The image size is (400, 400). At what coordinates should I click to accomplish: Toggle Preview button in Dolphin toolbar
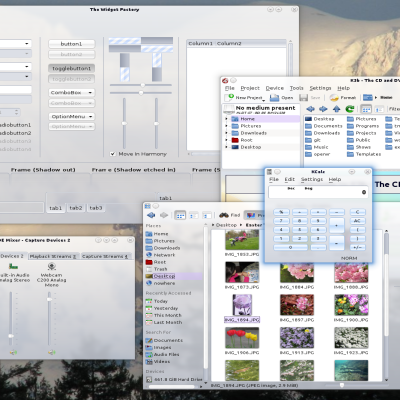[254, 215]
